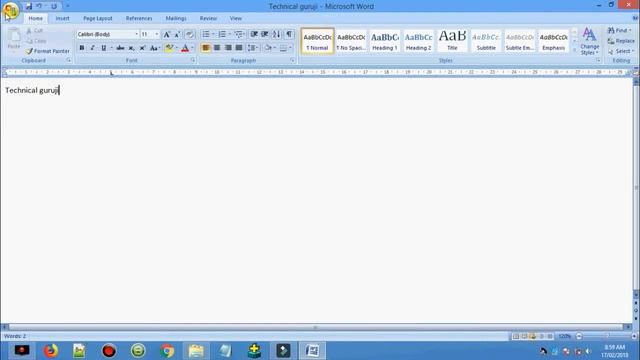Apply the Subtitle style
The width and height of the screenshot is (640, 360).
[x=486, y=41]
